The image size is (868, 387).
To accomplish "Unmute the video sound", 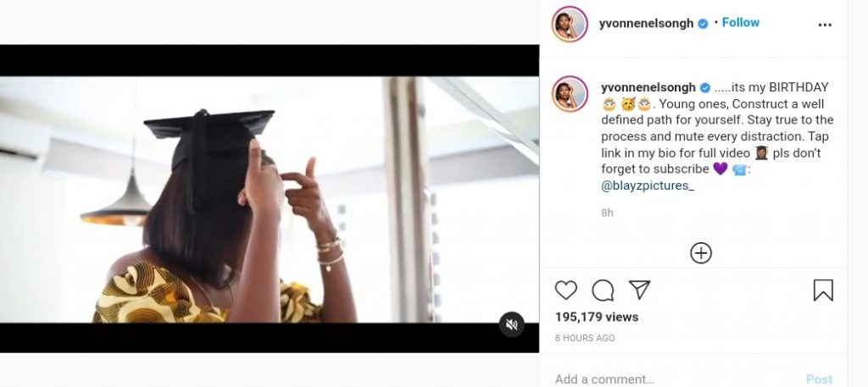I will click(511, 323).
